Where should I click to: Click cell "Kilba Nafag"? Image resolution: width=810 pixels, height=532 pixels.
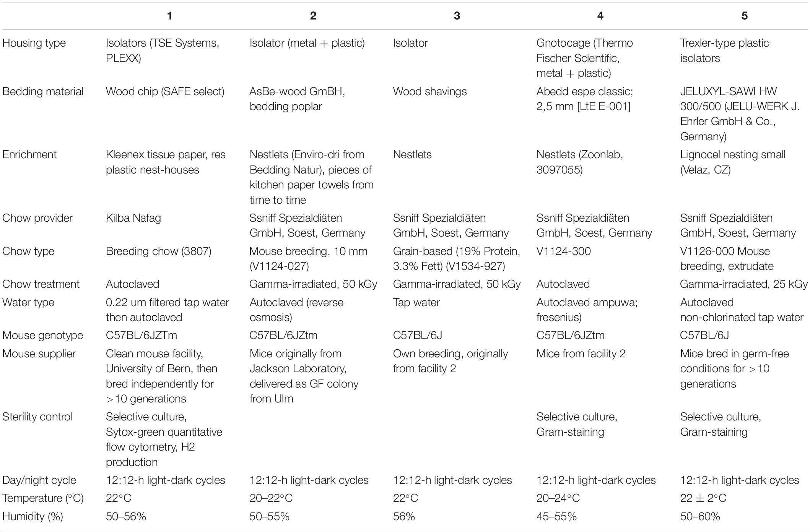coord(133,218)
